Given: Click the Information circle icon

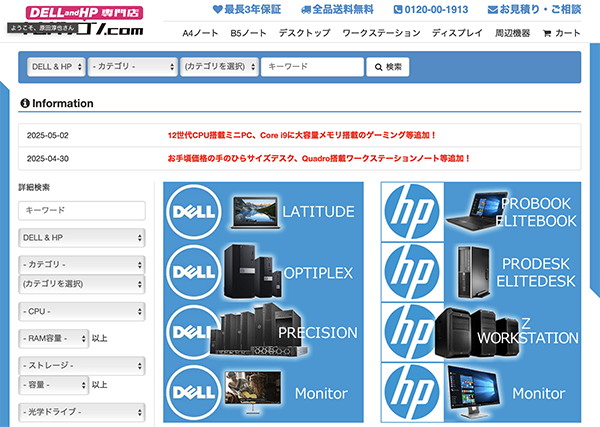Looking at the screenshot, I should coord(25,103).
